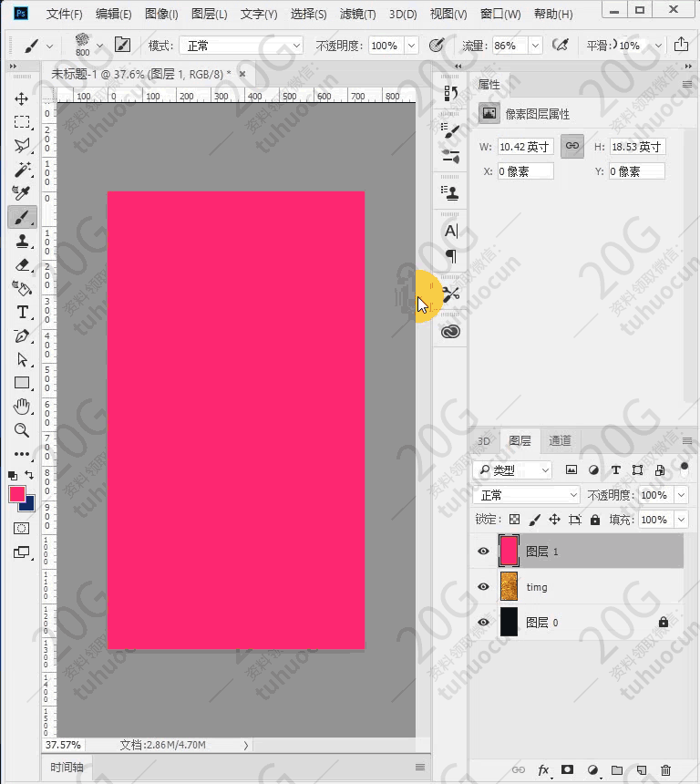The image size is (700, 784).
Task: Hide the timg layer
Action: pos(483,586)
